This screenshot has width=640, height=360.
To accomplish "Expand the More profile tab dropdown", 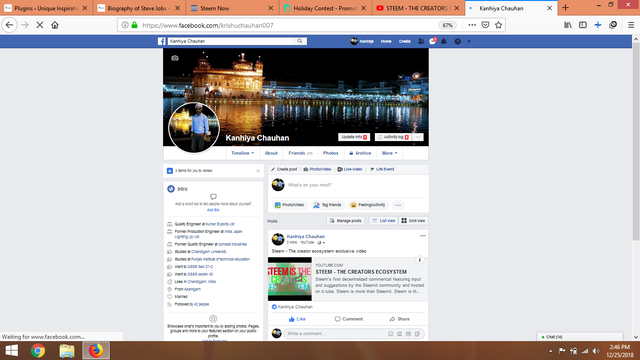I will pyautogui.click(x=389, y=153).
